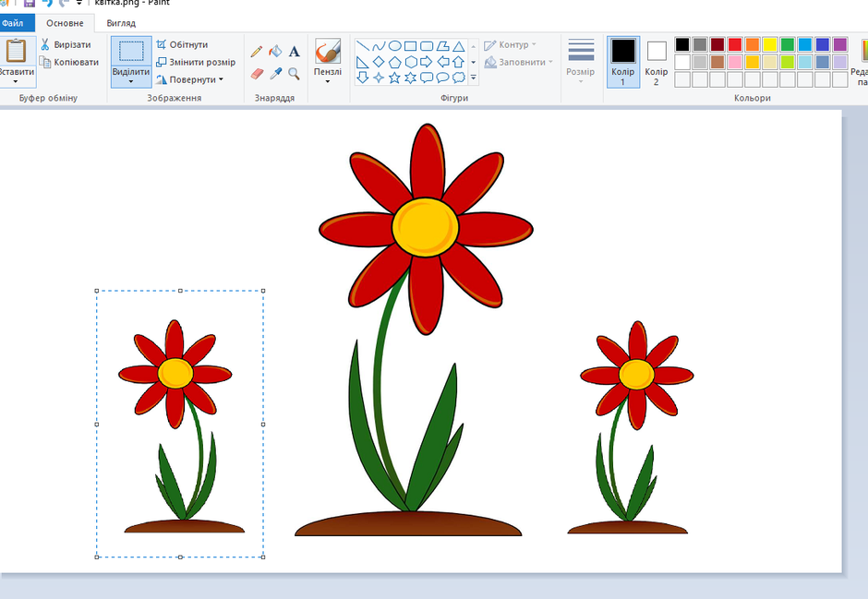Pick the green color swatch
This screenshot has height=599, width=868.
coord(788,44)
